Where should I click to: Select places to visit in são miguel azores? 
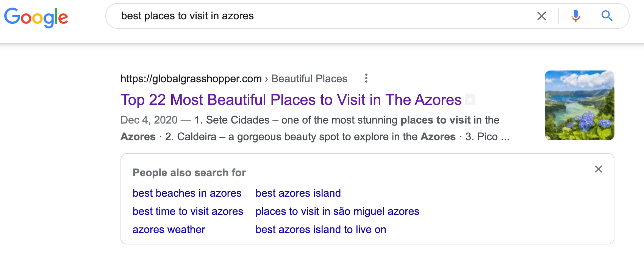pyautogui.click(x=337, y=211)
